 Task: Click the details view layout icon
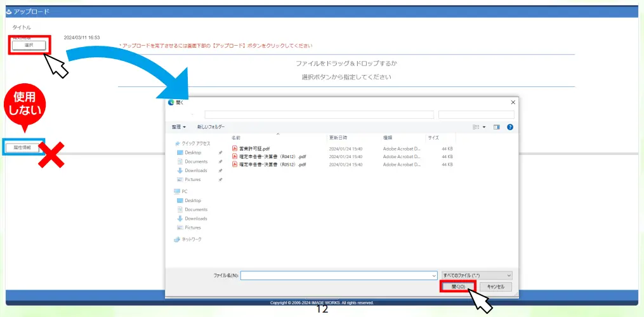(476, 128)
